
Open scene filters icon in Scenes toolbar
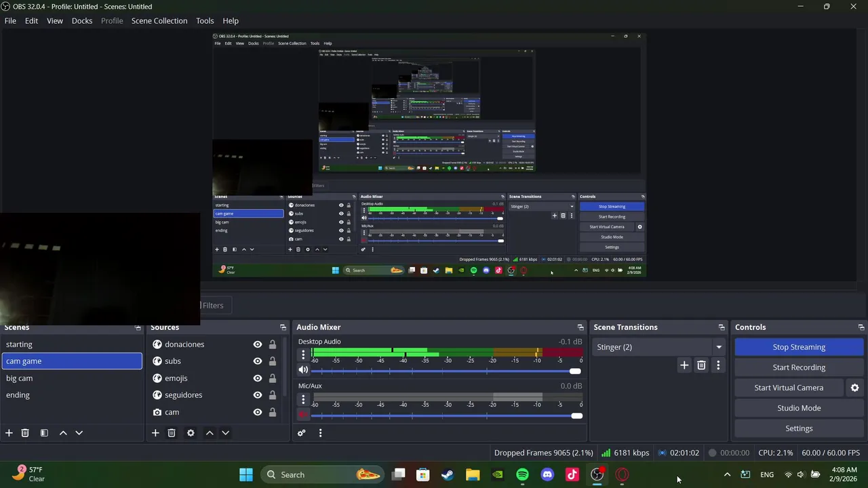tap(44, 433)
